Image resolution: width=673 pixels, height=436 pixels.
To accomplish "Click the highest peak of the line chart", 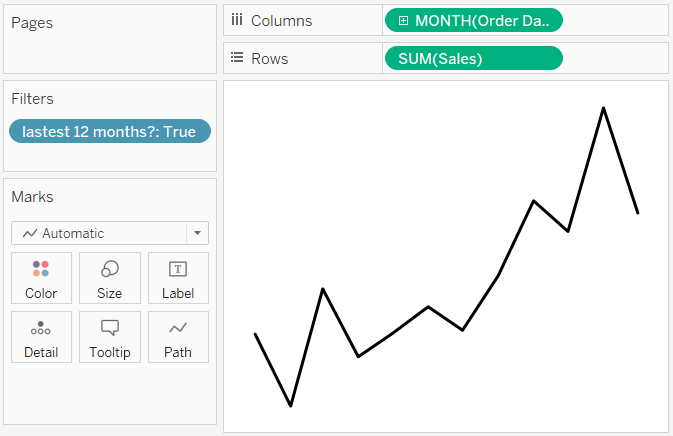I will [603, 107].
